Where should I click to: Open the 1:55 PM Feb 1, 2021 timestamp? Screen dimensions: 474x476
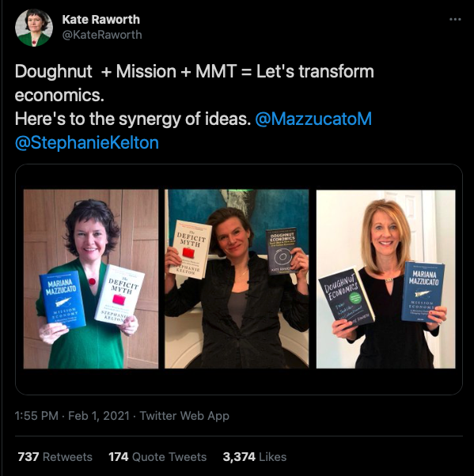point(72,416)
